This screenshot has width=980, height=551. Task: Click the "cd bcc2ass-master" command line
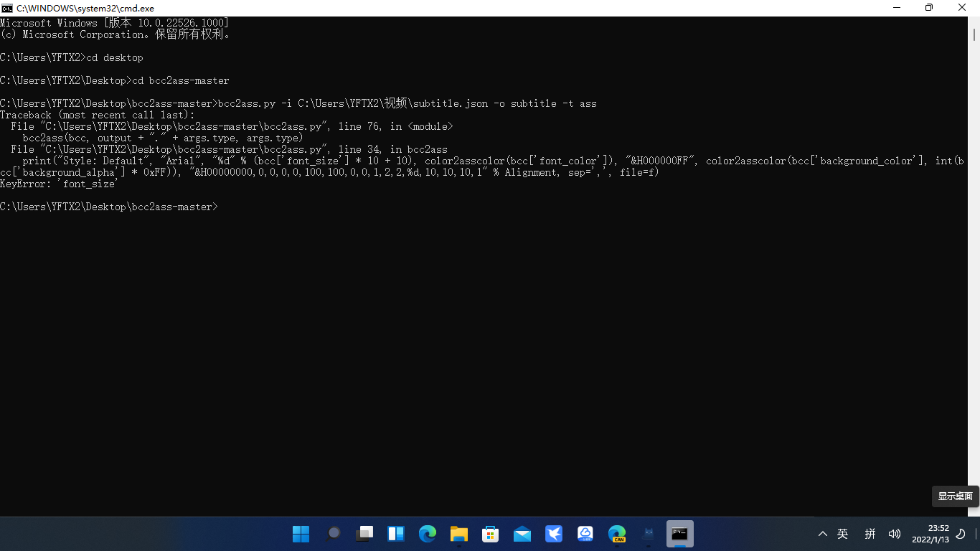click(115, 80)
